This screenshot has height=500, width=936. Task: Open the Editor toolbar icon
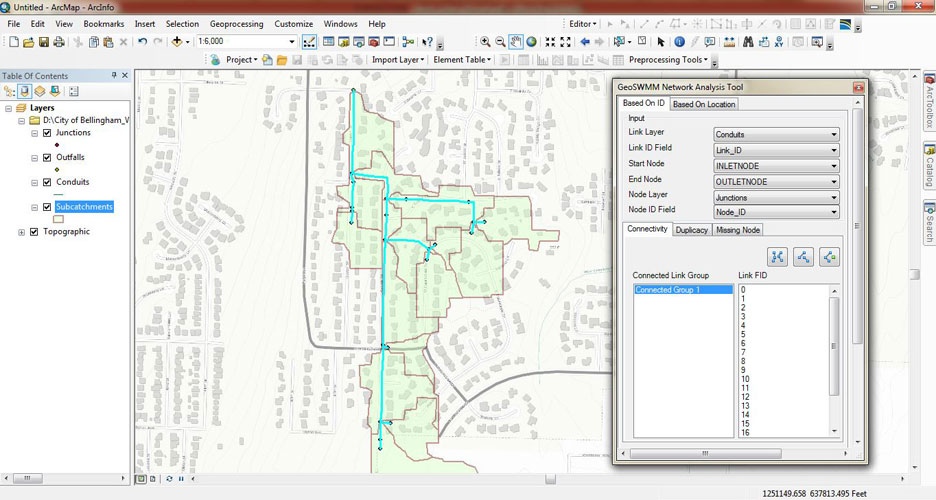tap(309, 42)
